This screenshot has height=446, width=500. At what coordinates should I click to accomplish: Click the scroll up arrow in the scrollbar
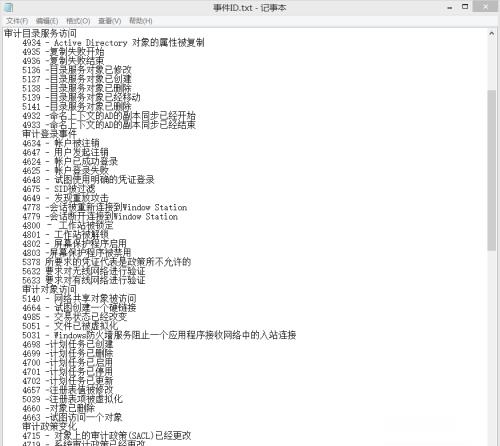491,34
